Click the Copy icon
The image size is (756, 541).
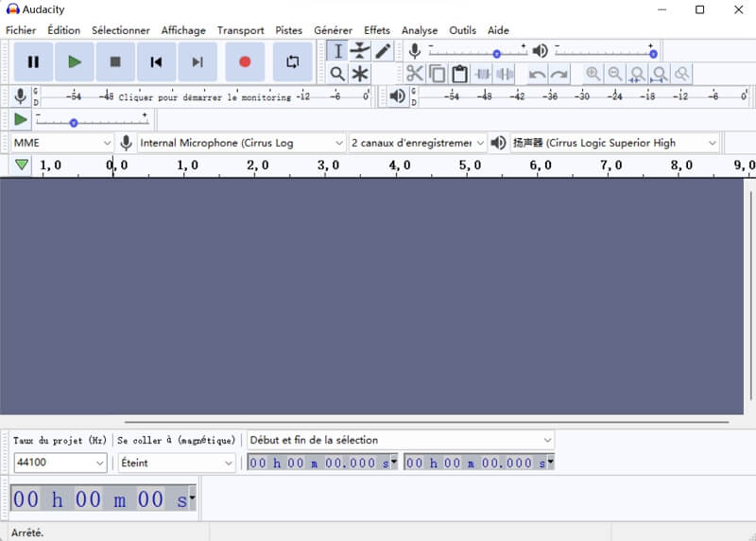(x=438, y=74)
